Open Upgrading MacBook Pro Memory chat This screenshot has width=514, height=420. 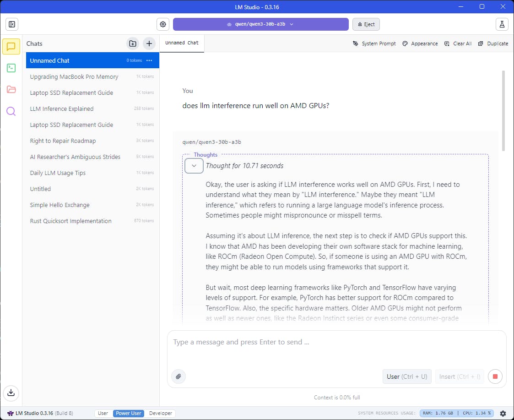pyautogui.click(x=92, y=76)
